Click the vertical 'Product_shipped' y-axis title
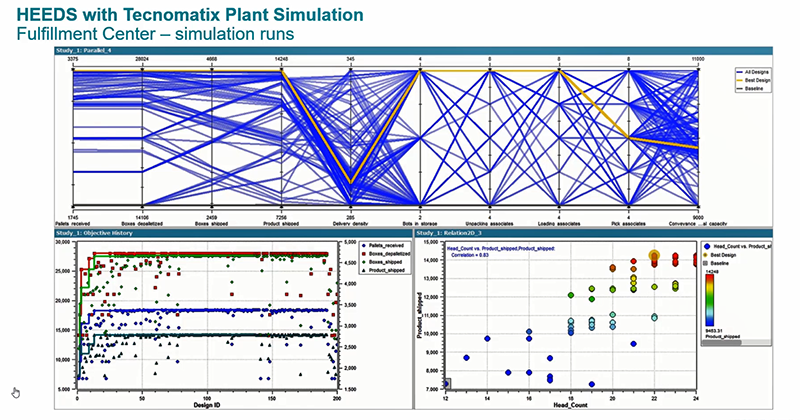This screenshot has width=800, height=420. pyautogui.click(x=420, y=315)
